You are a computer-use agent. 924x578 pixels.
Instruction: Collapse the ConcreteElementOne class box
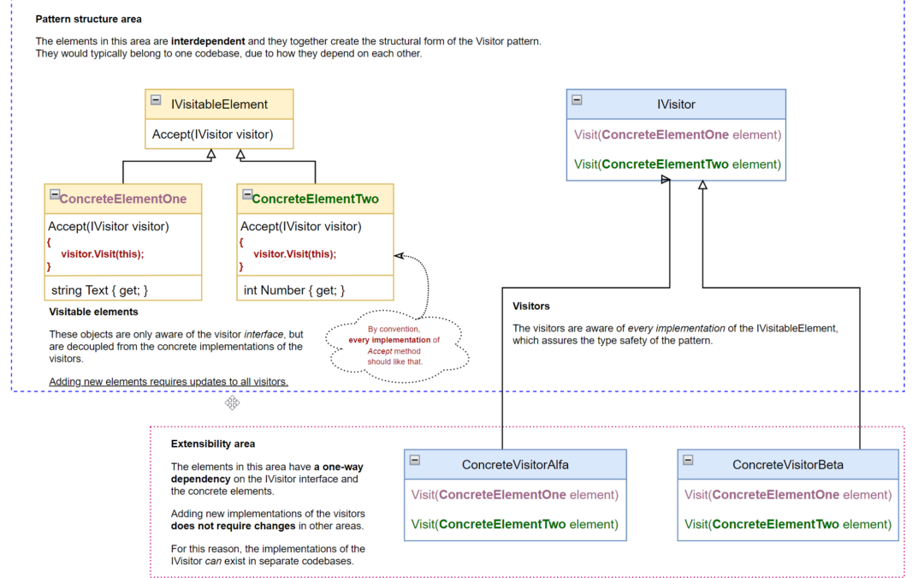coord(54,195)
